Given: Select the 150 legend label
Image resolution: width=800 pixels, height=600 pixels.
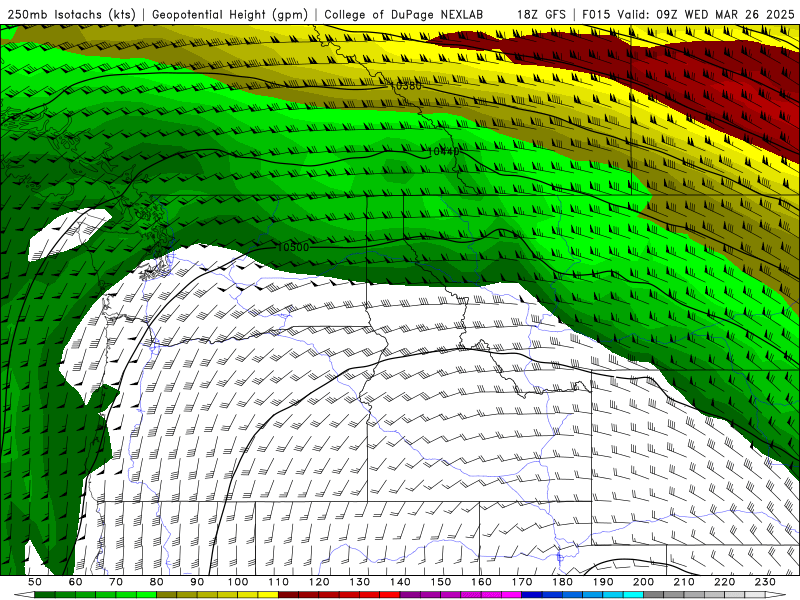Looking at the screenshot, I should point(440,582).
